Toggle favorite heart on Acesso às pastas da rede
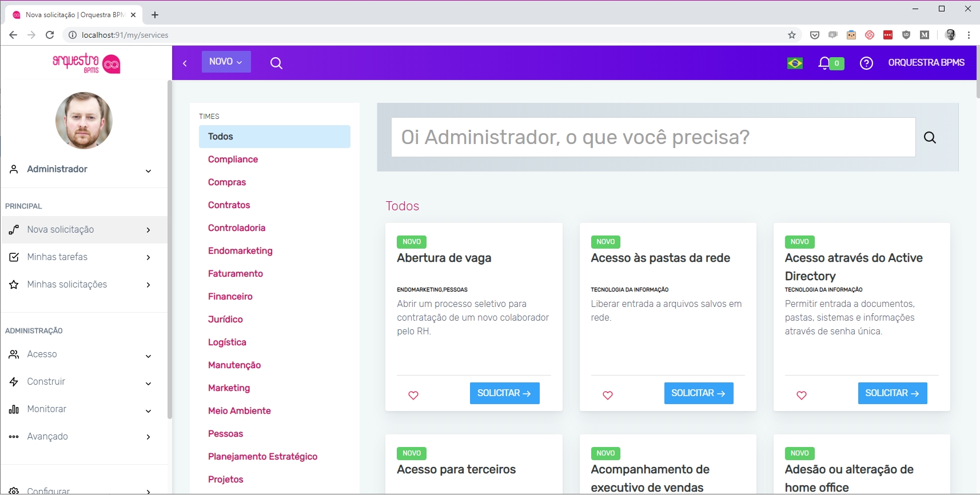 tap(608, 395)
